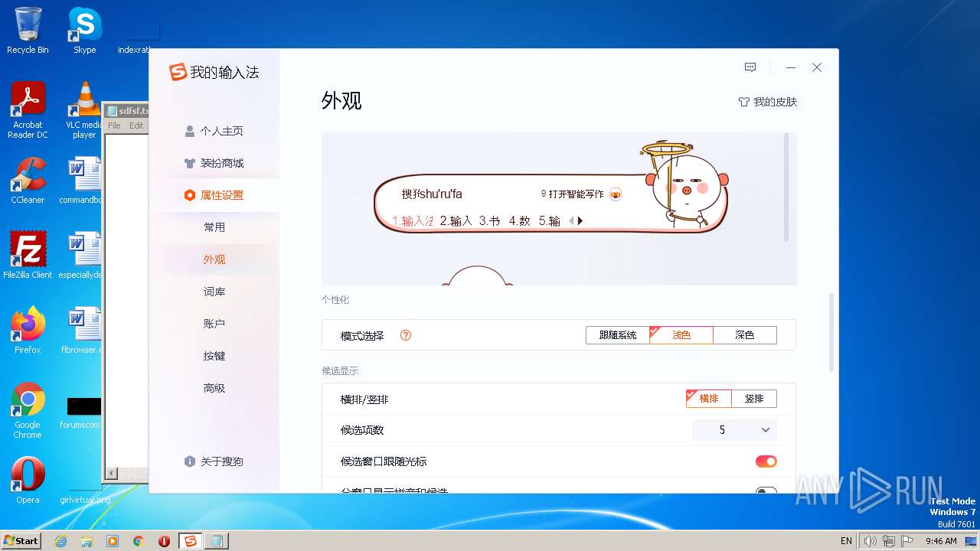Select 跟随系统 mode option
The image size is (980, 551).
[618, 335]
